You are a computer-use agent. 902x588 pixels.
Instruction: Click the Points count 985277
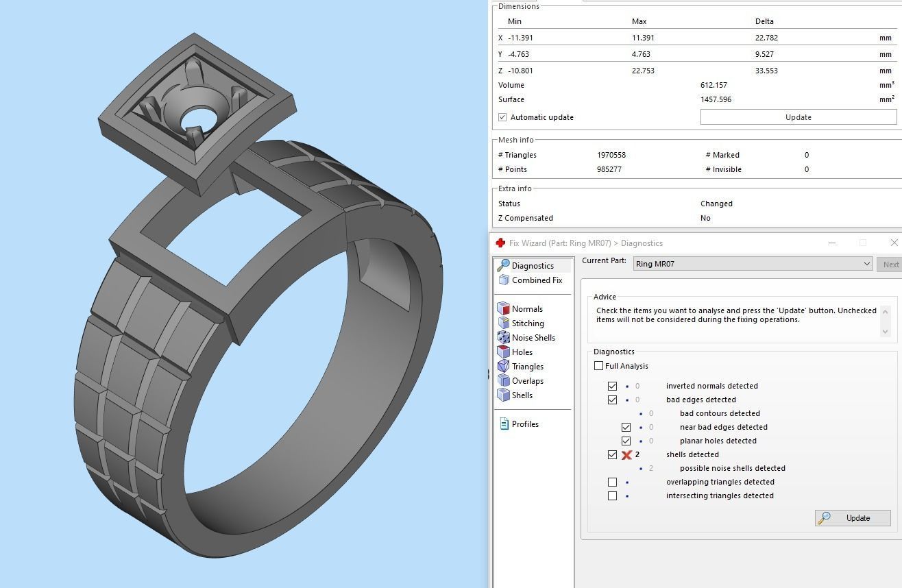click(x=609, y=169)
